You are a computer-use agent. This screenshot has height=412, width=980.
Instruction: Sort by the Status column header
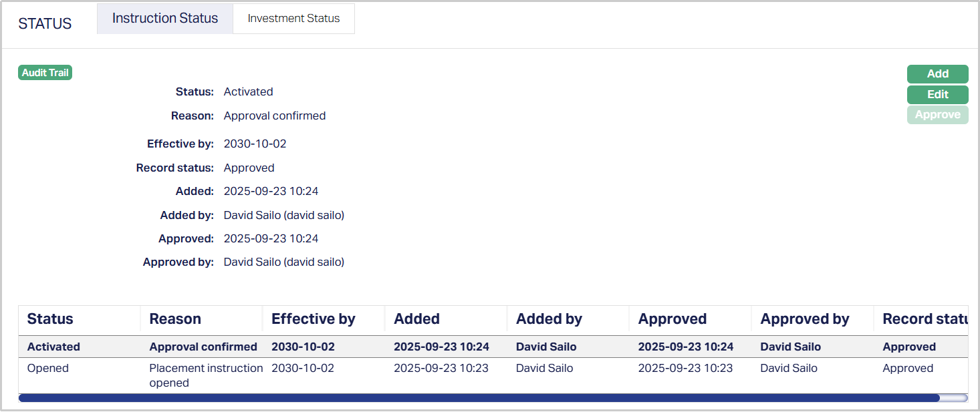pos(50,319)
